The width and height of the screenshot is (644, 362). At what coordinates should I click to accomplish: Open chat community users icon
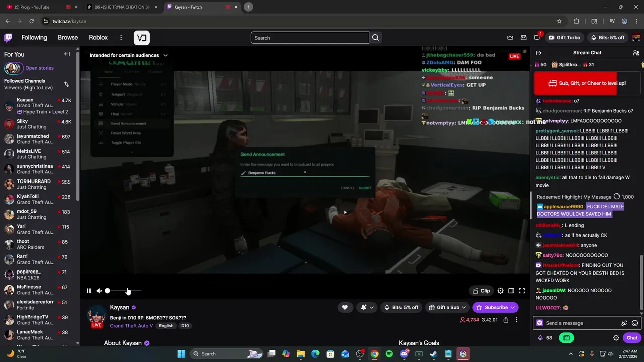(636, 53)
